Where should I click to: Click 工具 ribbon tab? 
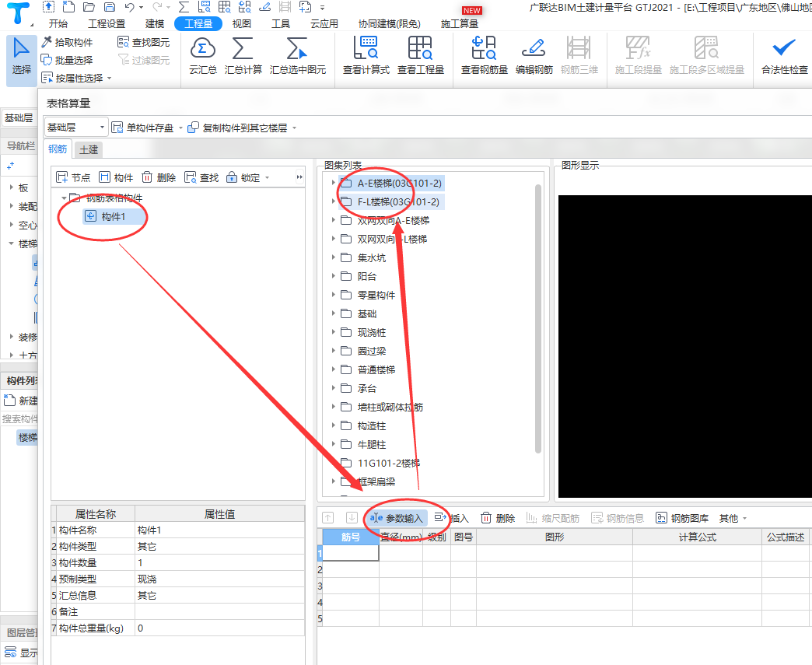(x=281, y=24)
